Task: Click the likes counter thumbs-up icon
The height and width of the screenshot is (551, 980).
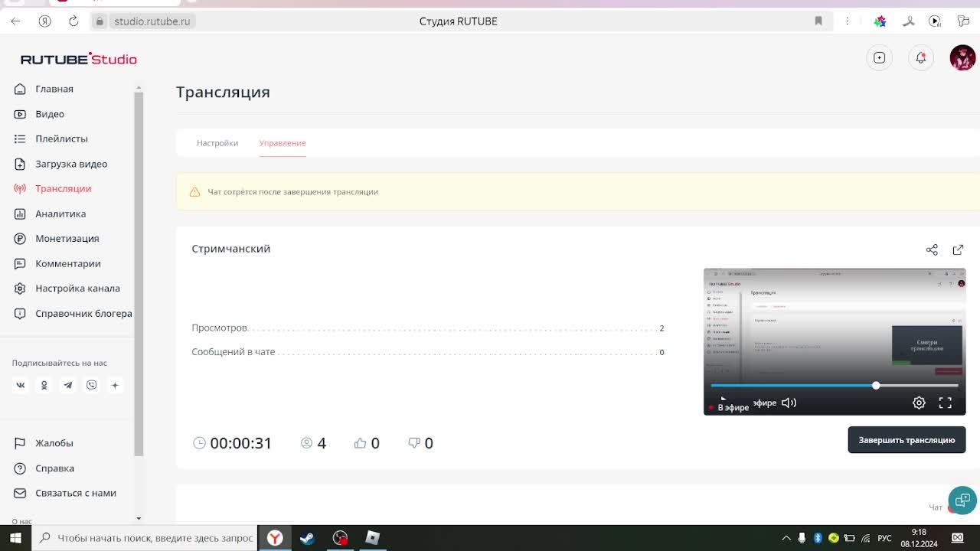Action: pos(360,443)
